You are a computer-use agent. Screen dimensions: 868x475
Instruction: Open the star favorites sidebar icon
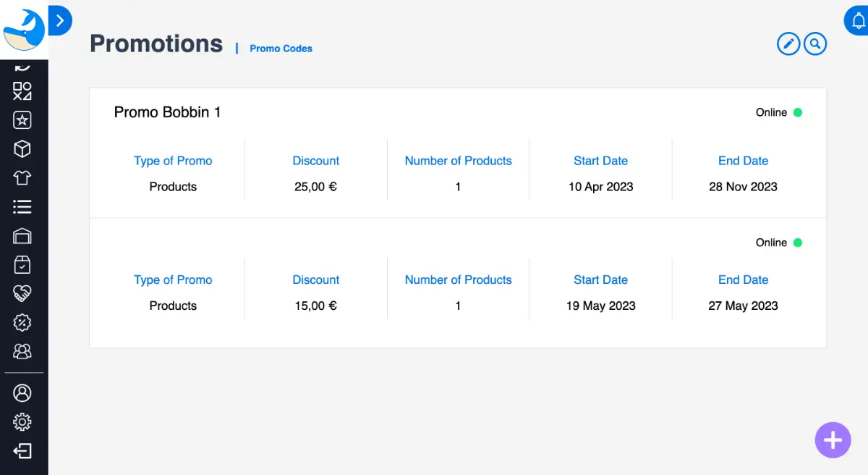click(x=22, y=120)
